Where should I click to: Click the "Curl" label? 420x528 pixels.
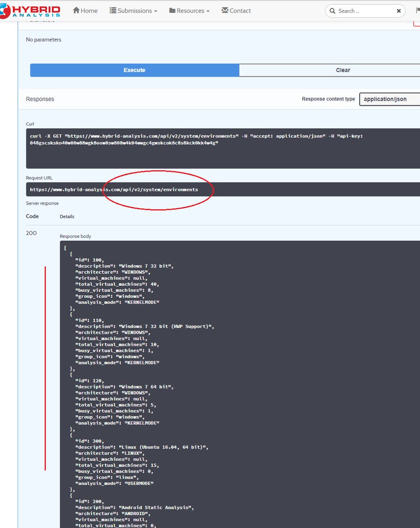[x=30, y=124]
